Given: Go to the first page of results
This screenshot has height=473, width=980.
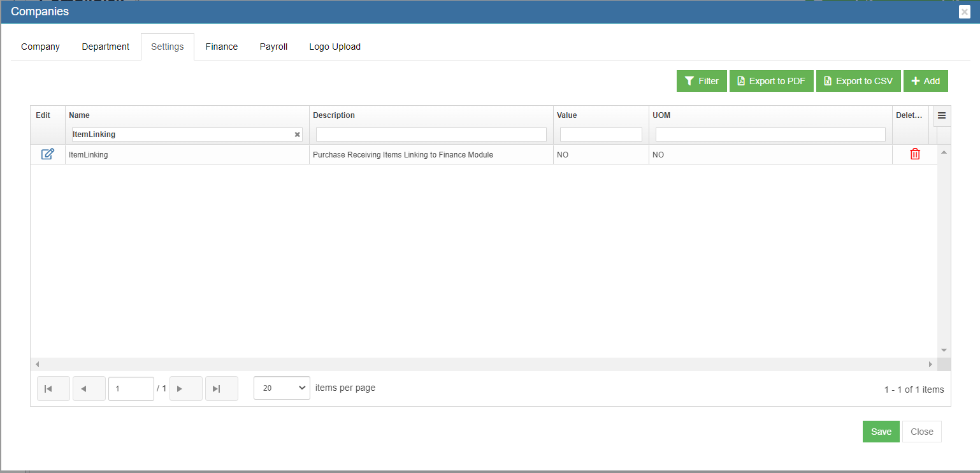Looking at the screenshot, I should pos(54,388).
